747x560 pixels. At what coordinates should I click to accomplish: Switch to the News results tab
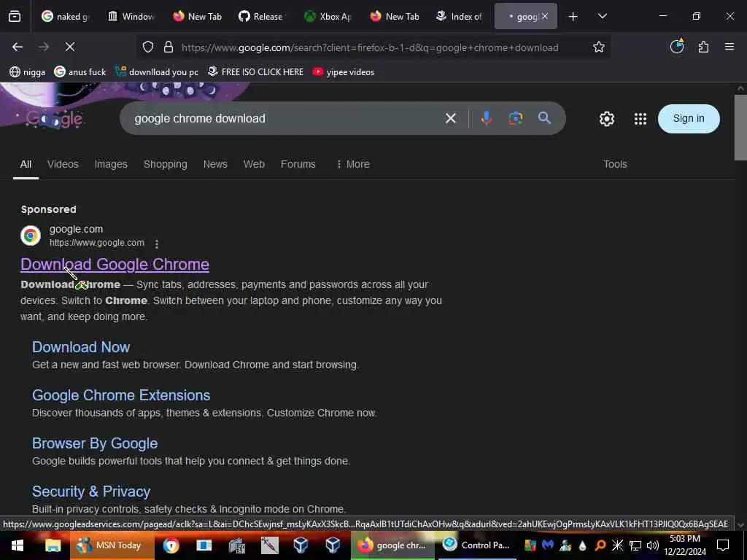tap(215, 164)
